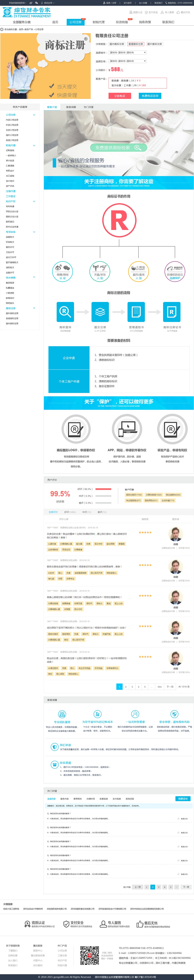Open 财税代理 in the navigation menu
This screenshot has width=194, height=980.
coord(99,22)
